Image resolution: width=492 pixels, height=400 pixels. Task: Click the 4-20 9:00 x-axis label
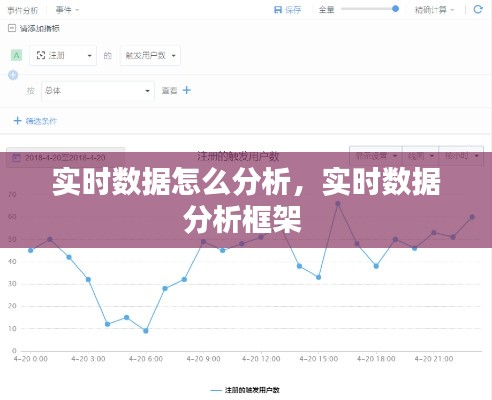click(203, 359)
